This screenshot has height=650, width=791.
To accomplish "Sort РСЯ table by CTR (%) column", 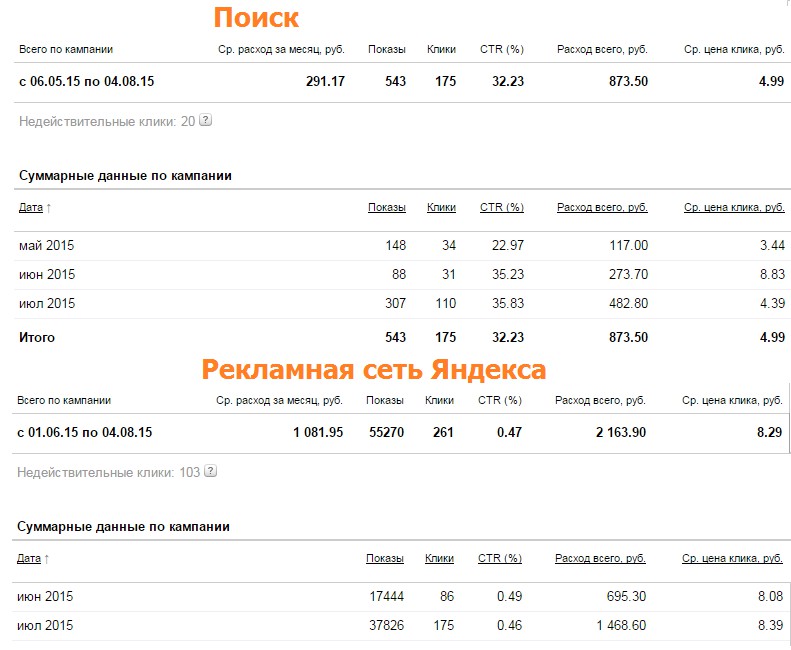I will click(499, 558).
